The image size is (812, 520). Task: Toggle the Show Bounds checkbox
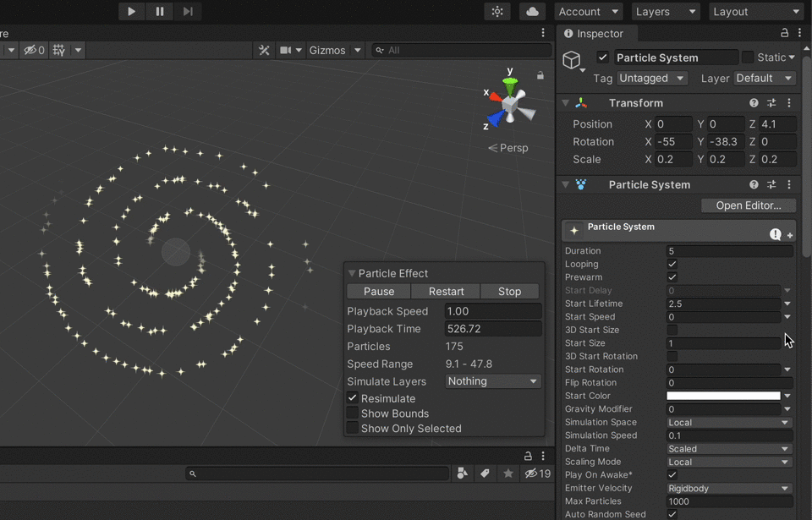coord(352,413)
